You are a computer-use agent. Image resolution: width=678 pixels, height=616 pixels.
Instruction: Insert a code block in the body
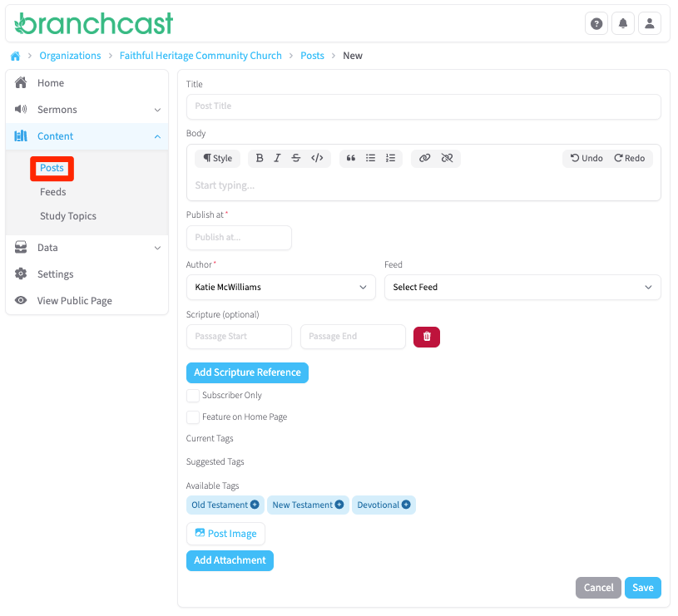[317, 158]
